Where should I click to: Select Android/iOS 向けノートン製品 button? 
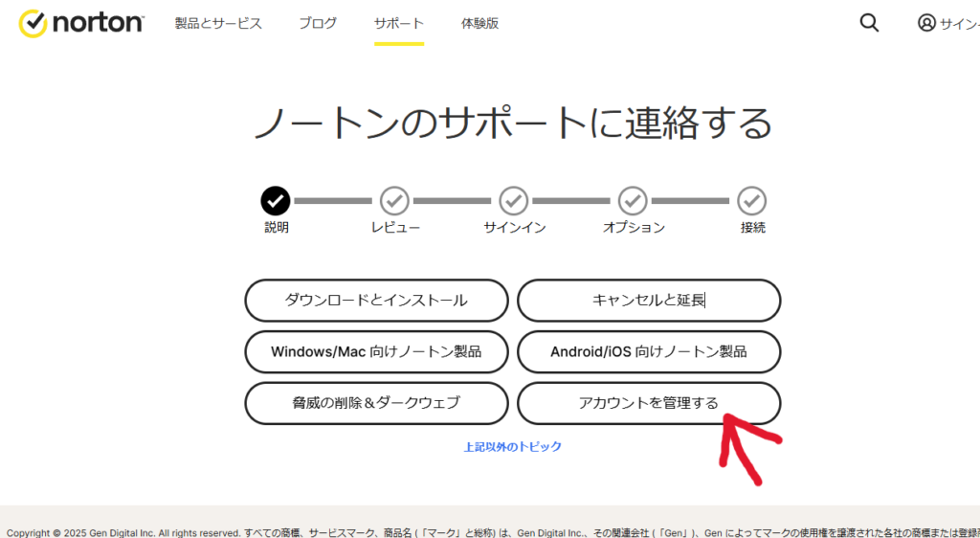click(x=650, y=351)
